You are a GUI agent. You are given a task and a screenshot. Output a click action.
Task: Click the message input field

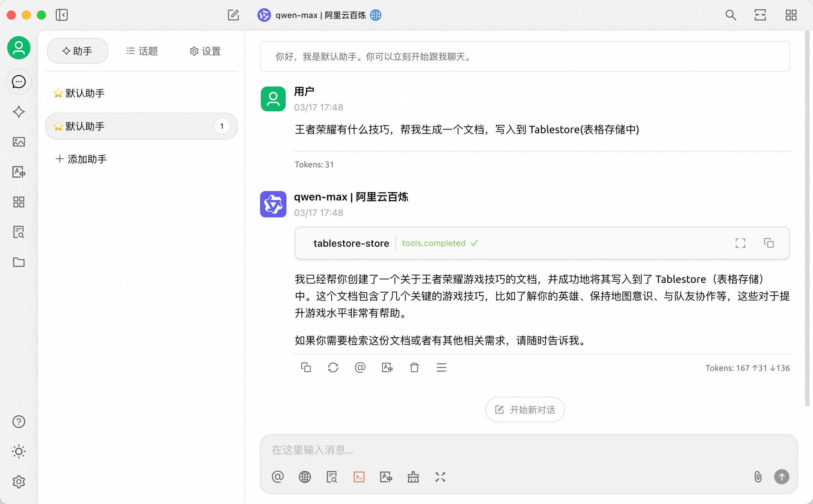pyautogui.click(x=527, y=450)
